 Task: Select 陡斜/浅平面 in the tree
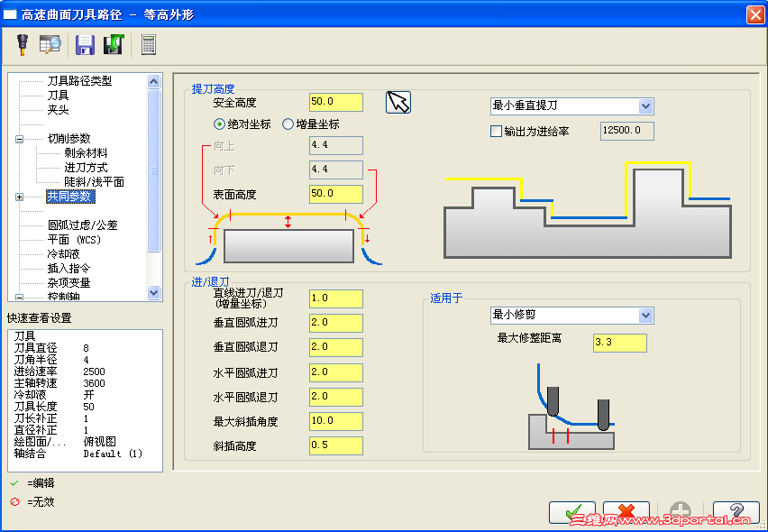[94, 182]
